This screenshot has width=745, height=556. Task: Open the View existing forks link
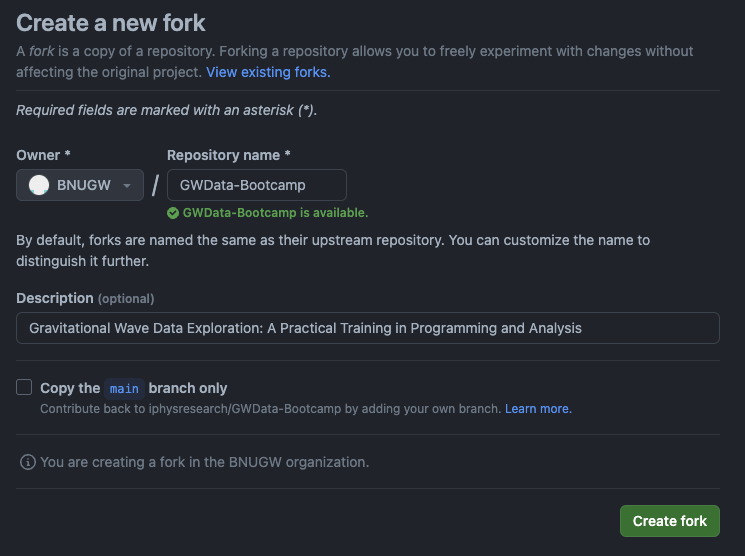coord(268,72)
